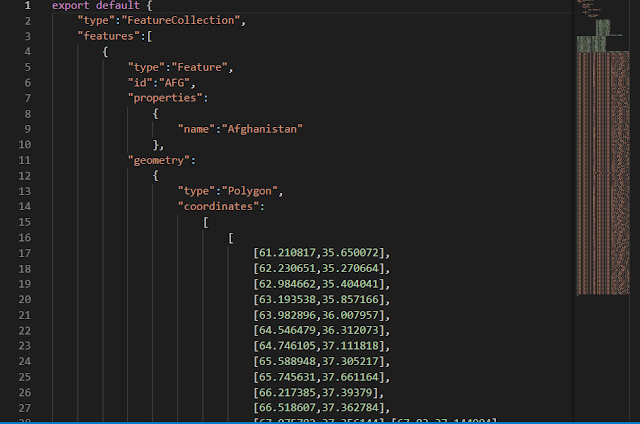640x424 pixels.
Task: Click the opening brace on line 12
Action: (x=156, y=176)
